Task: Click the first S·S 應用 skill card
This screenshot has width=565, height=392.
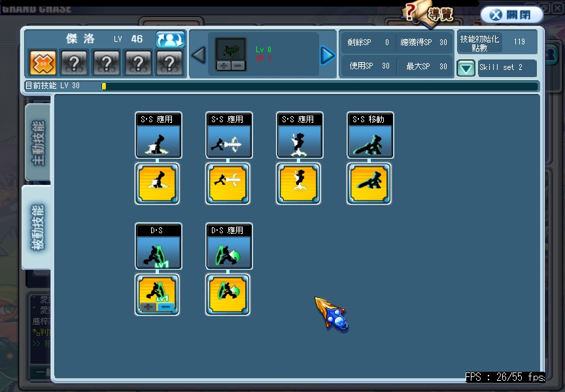Action: click(x=158, y=135)
